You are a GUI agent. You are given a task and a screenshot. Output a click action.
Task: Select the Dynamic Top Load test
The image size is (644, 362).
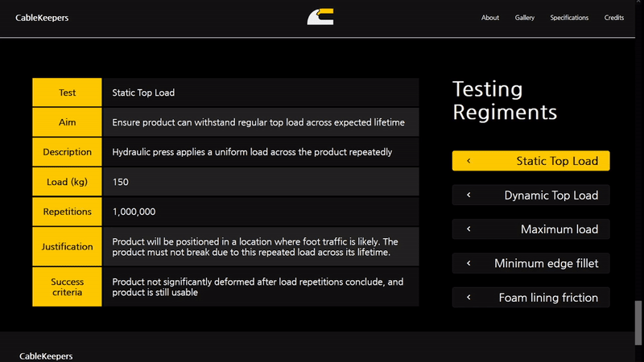click(x=551, y=195)
